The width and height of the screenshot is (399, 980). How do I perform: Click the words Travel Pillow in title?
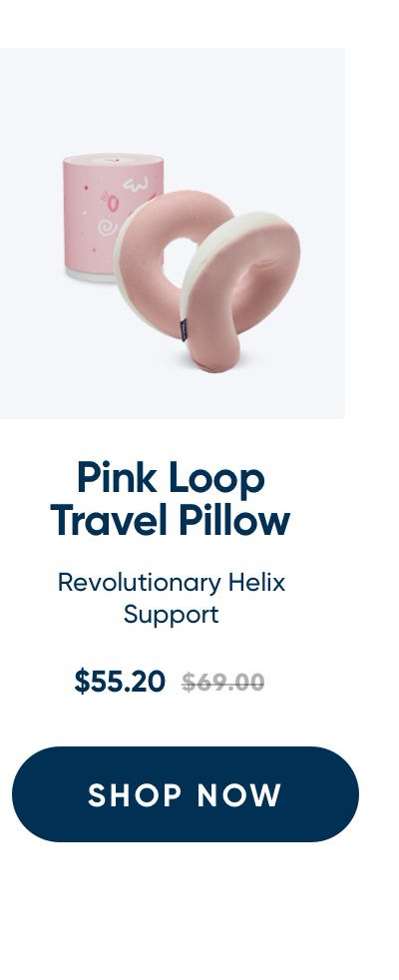171,520
